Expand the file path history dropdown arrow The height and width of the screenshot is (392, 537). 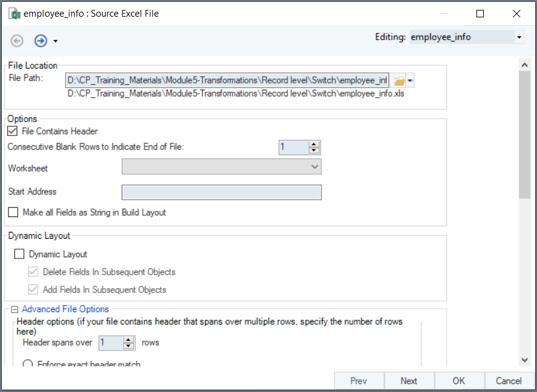pyautogui.click(x=410, y=80)
